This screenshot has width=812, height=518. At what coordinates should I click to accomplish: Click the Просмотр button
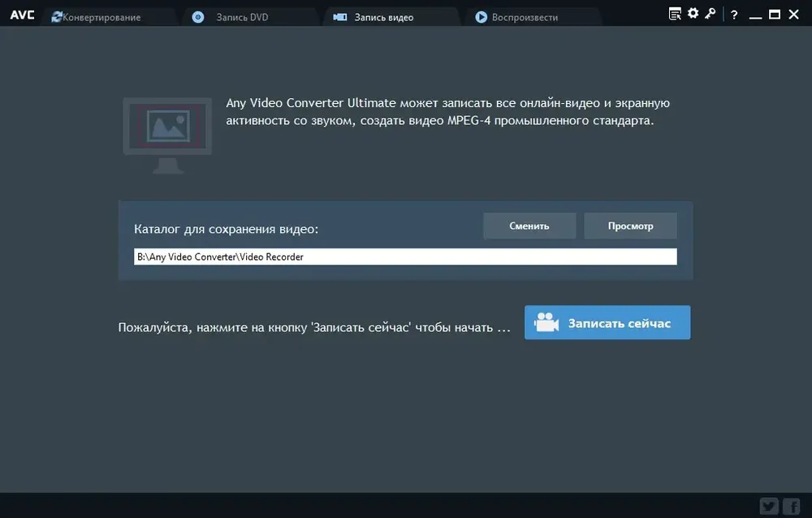pos(630,226)
